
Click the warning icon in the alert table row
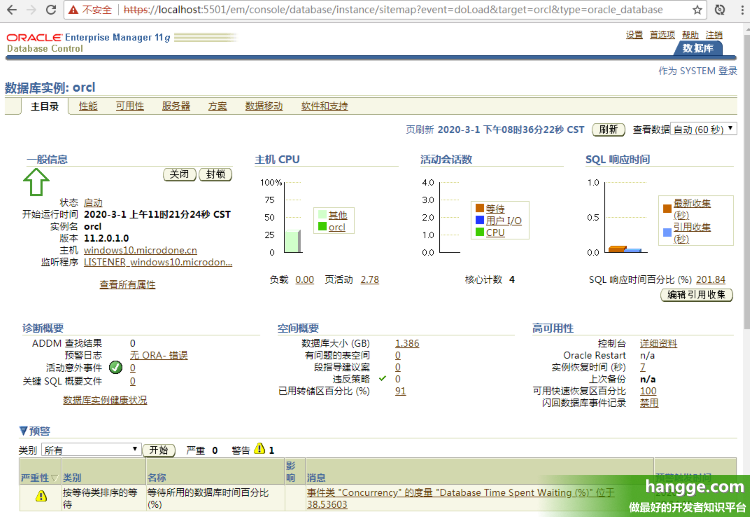(x=42, y=496)
